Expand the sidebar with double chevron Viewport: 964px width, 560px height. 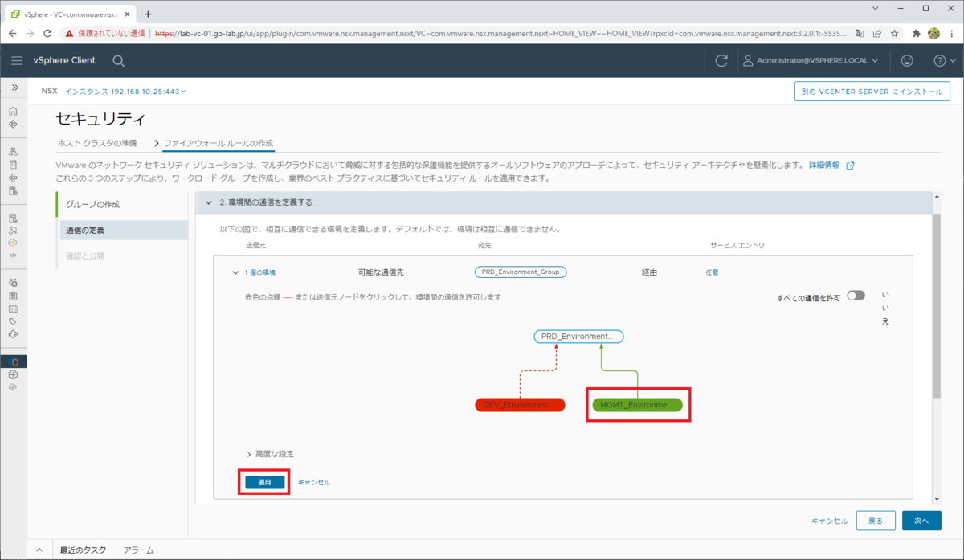point(14,87)
